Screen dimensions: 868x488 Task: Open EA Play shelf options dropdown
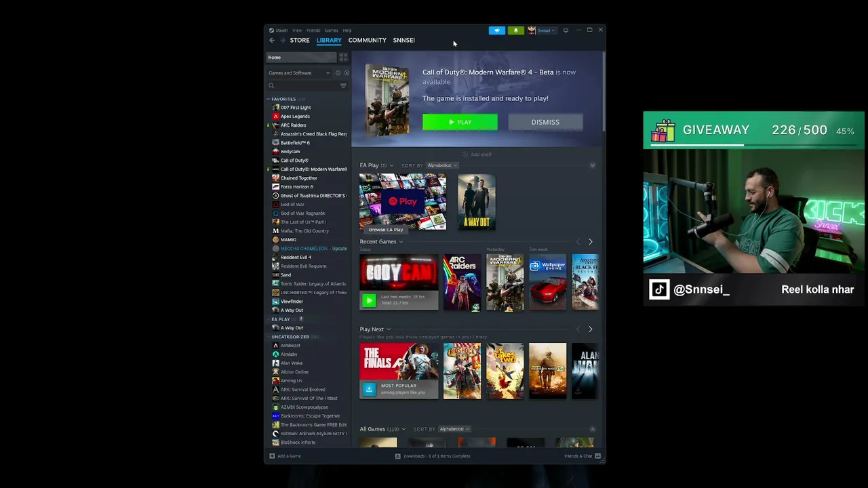392,165
